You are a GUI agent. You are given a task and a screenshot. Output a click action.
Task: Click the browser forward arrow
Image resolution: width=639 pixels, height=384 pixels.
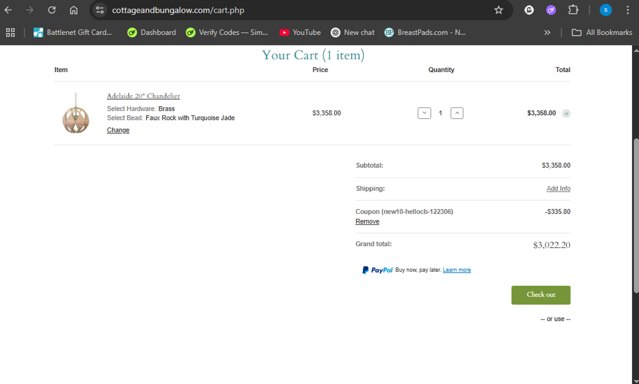coord(30,10)
